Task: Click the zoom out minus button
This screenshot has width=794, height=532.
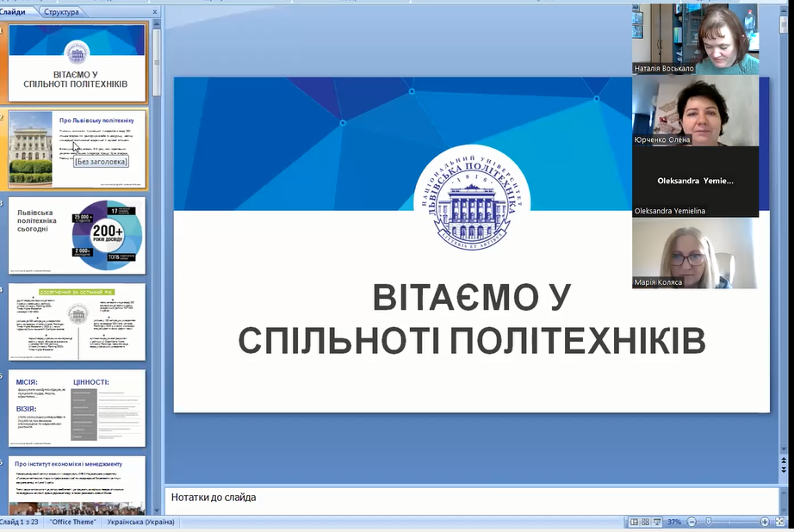Action: point(692,522)
